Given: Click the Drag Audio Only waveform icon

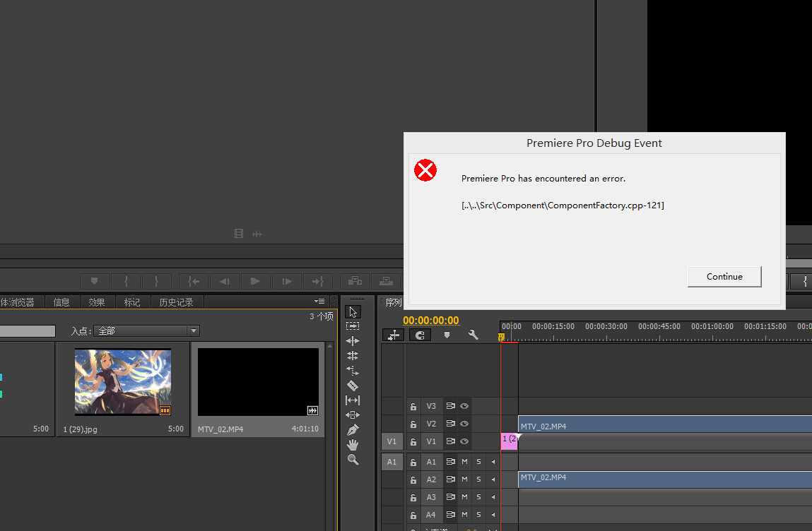Looking at the screenshot, I should [257, 234].
